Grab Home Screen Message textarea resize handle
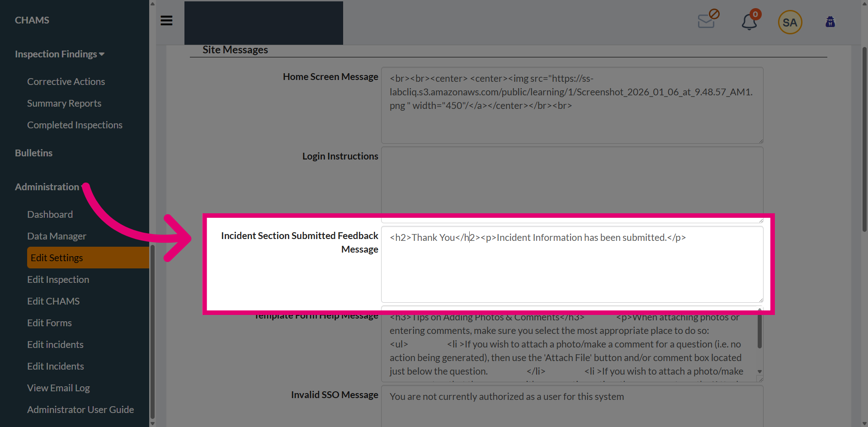The width and height of the screenshot is (868, 427). 761,141
